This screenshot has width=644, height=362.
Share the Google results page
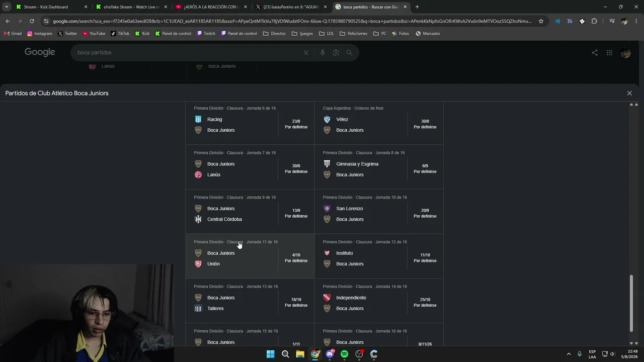(595, 52)
